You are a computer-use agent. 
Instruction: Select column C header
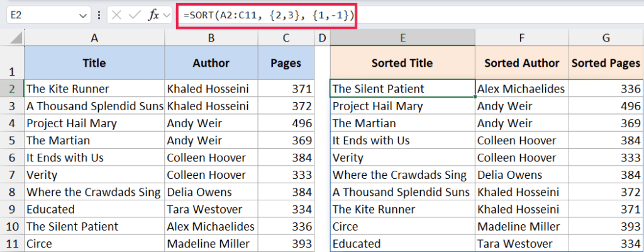(286, 38)
